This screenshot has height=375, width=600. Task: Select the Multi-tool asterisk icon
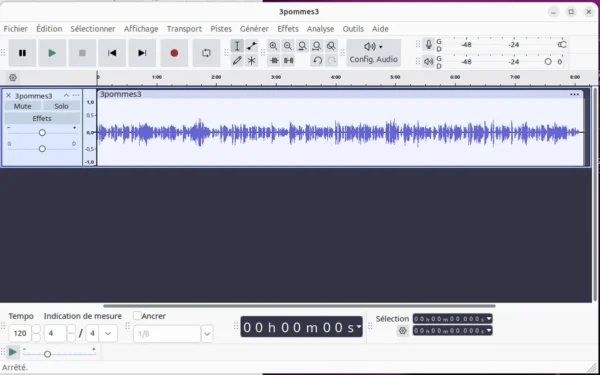251,60
